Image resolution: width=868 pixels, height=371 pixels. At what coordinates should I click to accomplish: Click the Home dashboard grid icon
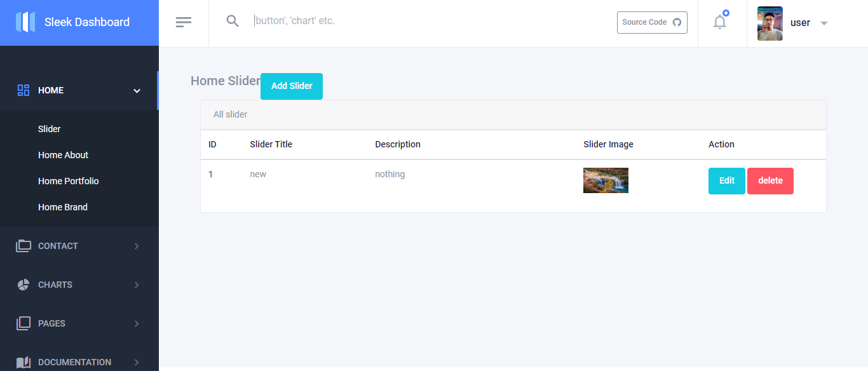23,90
